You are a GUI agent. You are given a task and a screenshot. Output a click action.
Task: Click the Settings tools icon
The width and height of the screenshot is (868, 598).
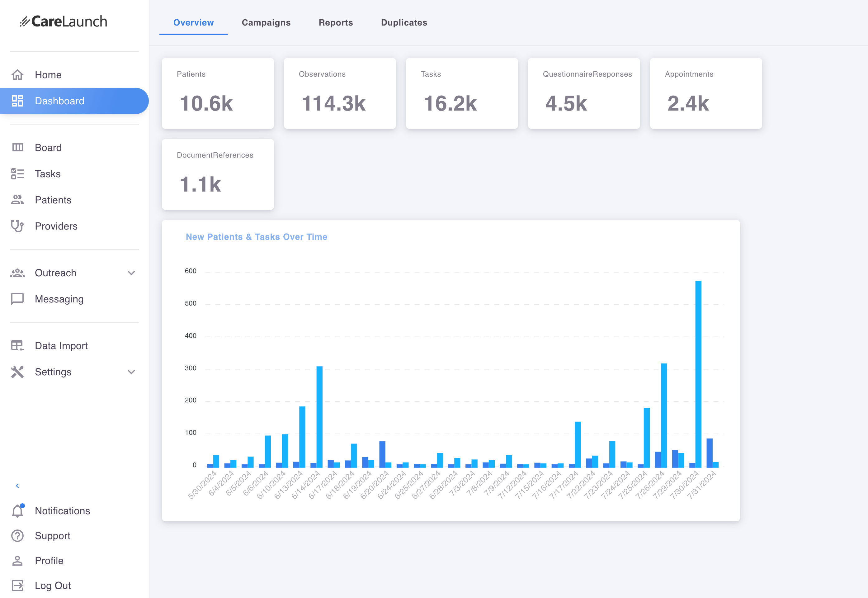coord(17,372)
